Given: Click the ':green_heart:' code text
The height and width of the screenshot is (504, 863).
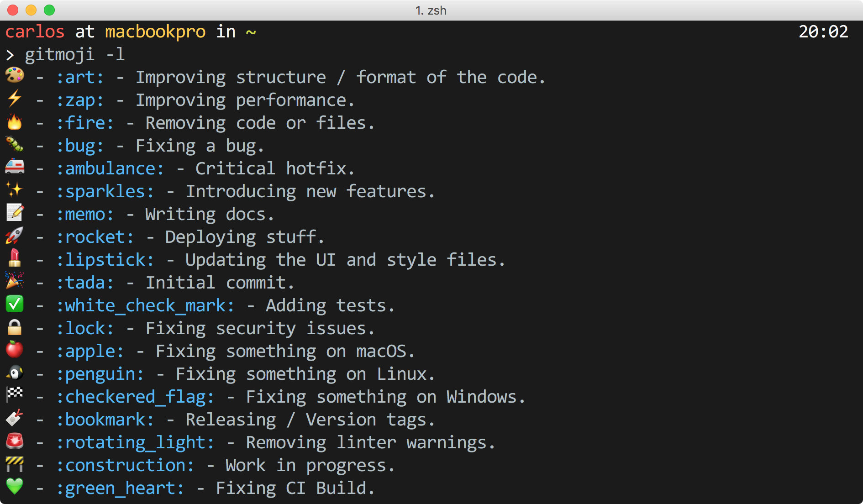Looking at the screenshot, I should pos(120,488).
